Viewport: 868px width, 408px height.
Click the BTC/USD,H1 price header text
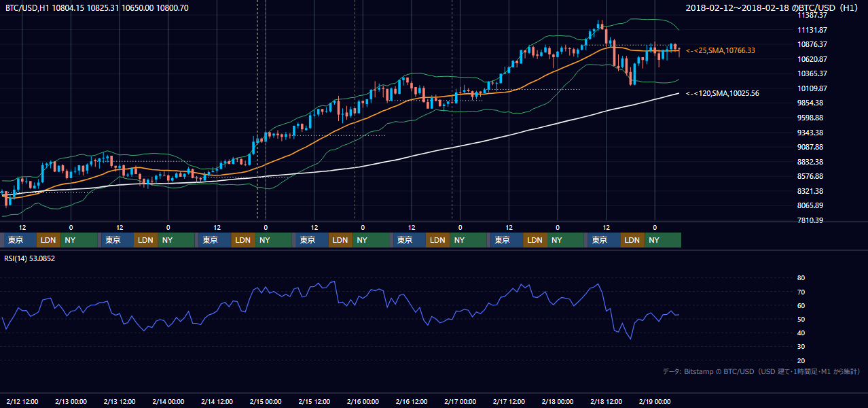pos(97,8)
